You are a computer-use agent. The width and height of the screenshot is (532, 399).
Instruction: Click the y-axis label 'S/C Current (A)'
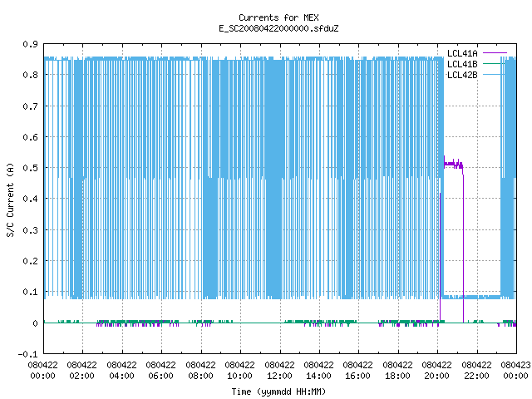tap(10, 199)
